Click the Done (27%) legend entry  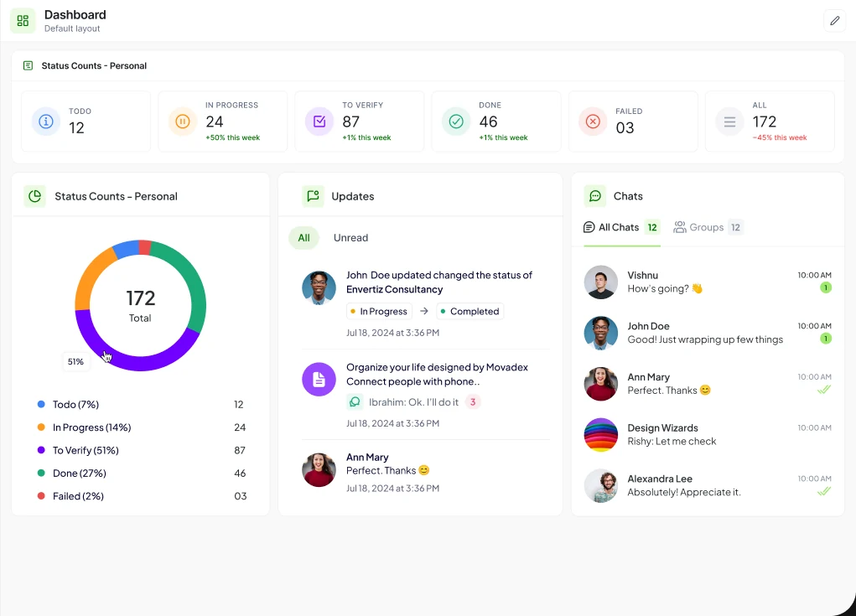pyautogui.click(x=142, y=473)
